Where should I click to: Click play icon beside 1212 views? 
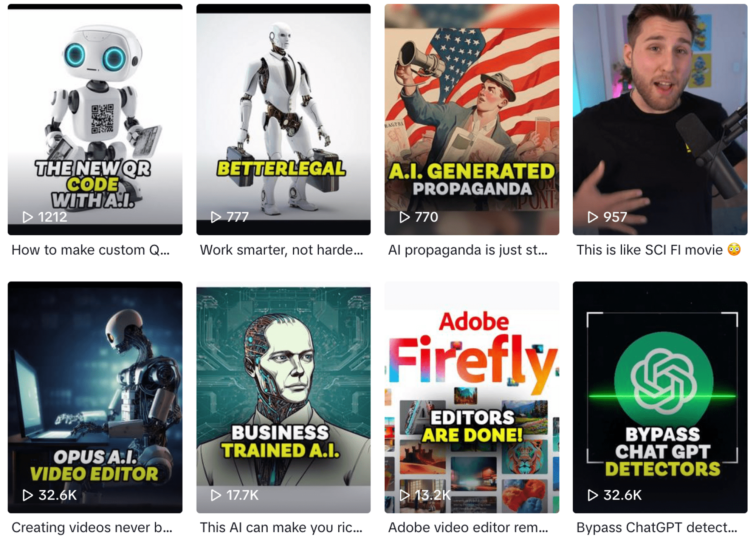click(27, 217)
